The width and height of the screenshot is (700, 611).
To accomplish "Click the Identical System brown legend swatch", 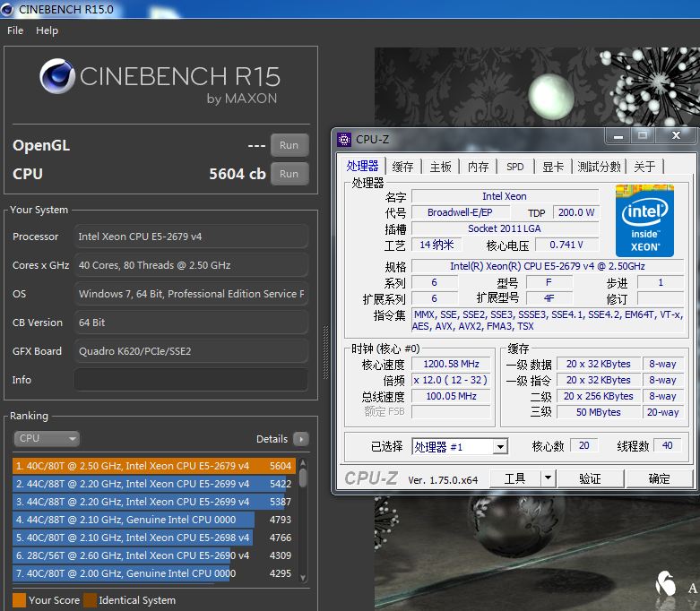I will pyautogui.click(x=91, y=600).
